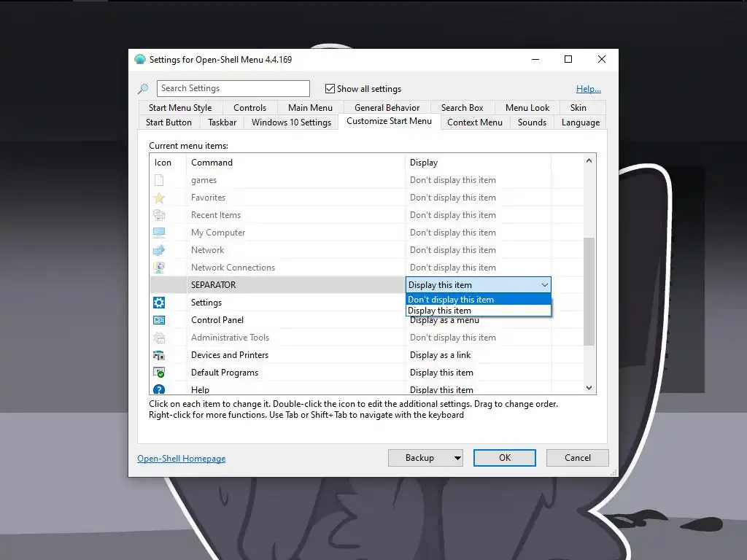Select the Administrative Tools command text
The width and height of the screenshot is (747, 560).
point(230,338)
